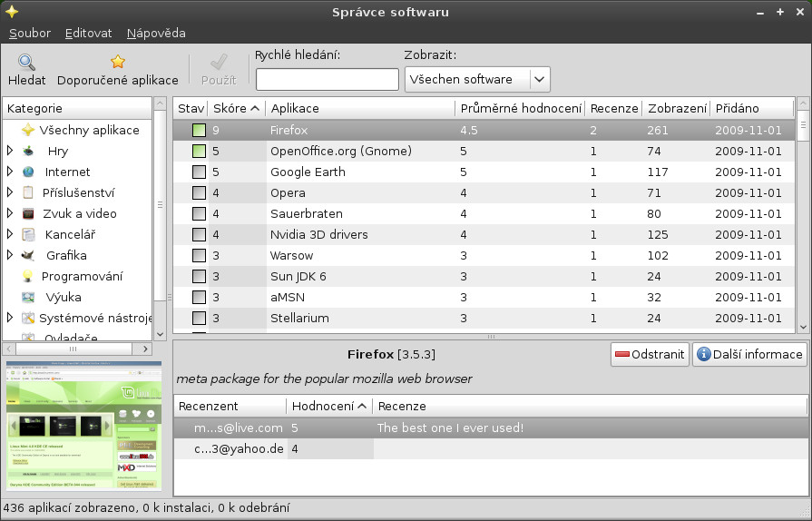812x521 pixels.
Task: Click the Rychlé hledání search field
Action: coord(328,80)
